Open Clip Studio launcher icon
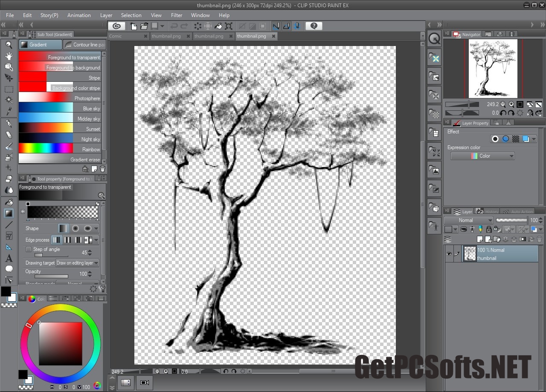This screenshot has width=546, height=392. coord(116,26)
